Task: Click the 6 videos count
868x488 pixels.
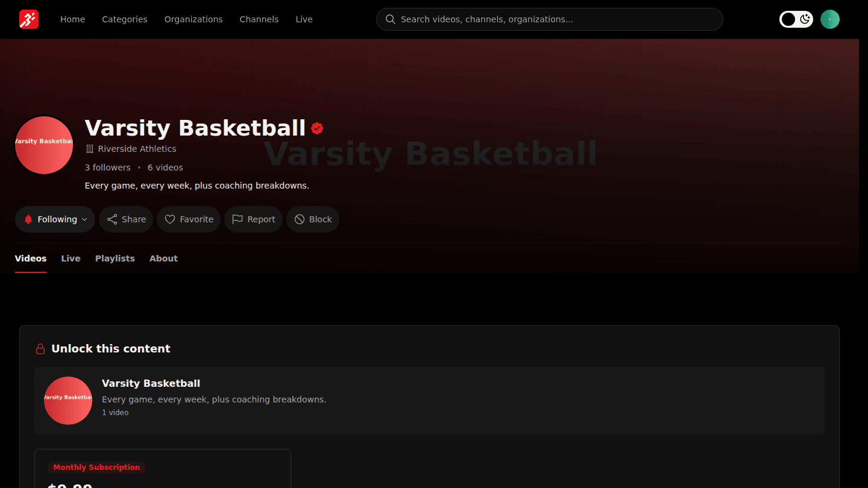Action: pyautogui.click(x=165, y=167)
